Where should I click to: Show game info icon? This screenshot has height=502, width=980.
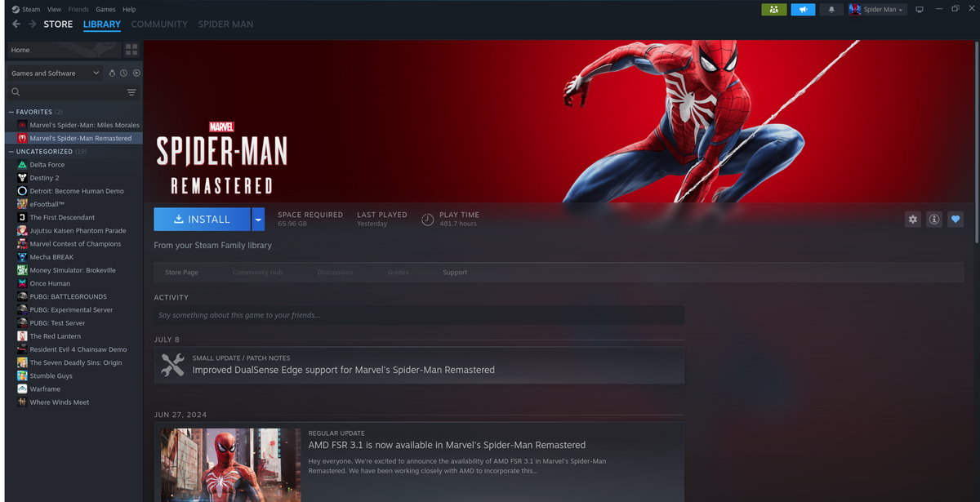pos(934,219)
